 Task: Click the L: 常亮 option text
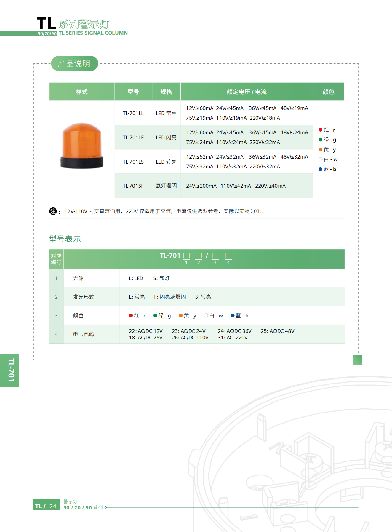(137, 297)
